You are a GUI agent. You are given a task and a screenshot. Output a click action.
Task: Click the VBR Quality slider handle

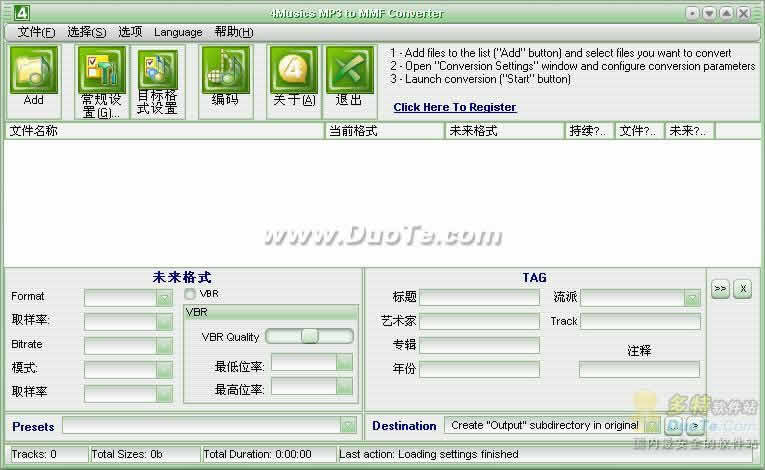click(310, 336)
